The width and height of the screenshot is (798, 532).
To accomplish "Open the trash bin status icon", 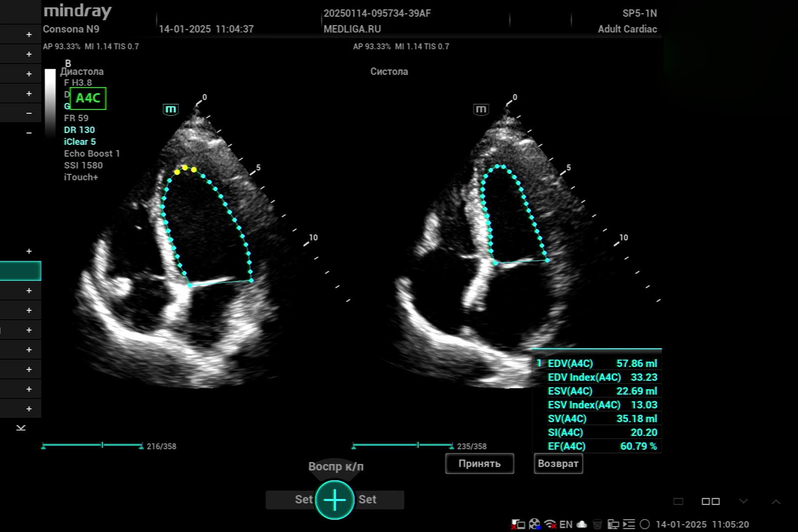I will coord(598,524).
